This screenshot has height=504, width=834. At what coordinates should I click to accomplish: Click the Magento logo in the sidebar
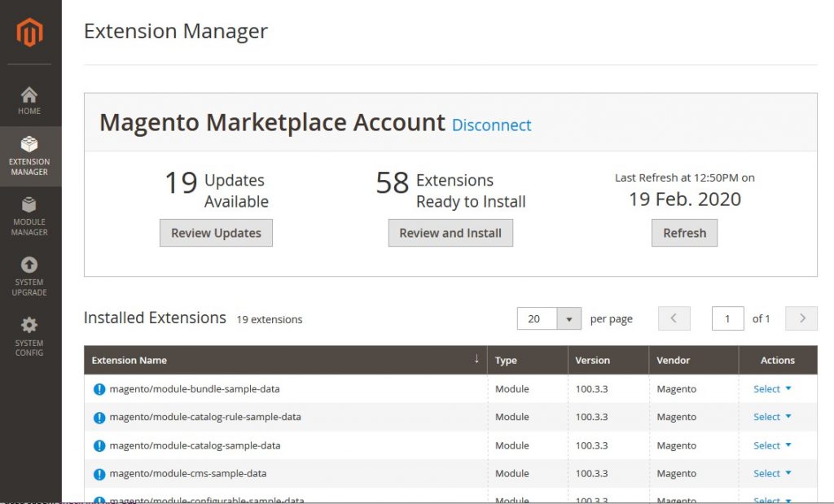pos(30,31)
